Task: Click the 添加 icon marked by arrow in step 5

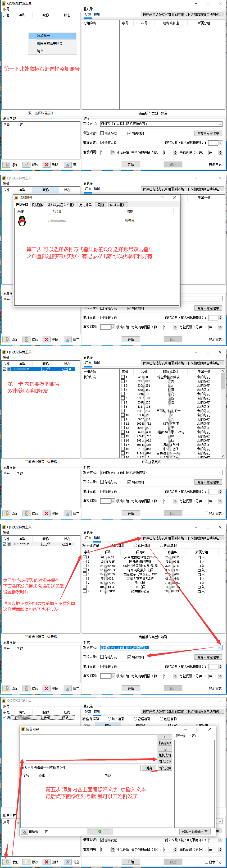Action: pyautogui.click(x=7, y=862)
